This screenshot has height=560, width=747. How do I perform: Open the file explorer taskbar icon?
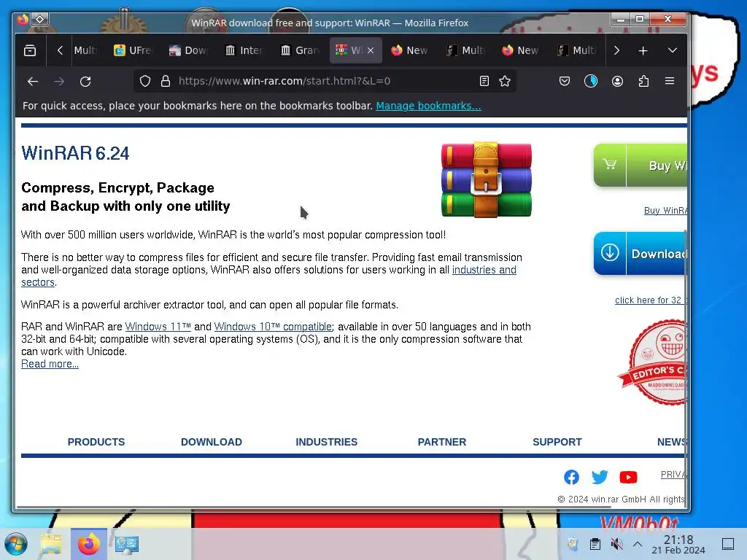click(x=51, y=544)
